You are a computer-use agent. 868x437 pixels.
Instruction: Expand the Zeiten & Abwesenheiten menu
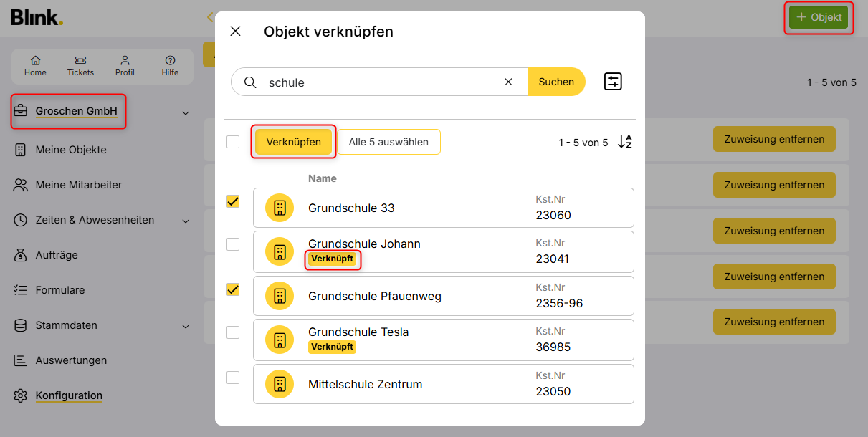click(186, 221)
